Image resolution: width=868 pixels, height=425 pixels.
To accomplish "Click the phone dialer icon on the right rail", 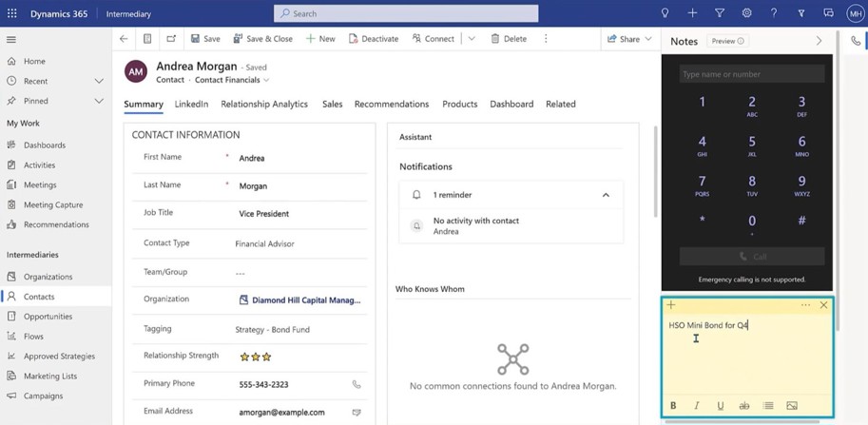I will 856,40.
